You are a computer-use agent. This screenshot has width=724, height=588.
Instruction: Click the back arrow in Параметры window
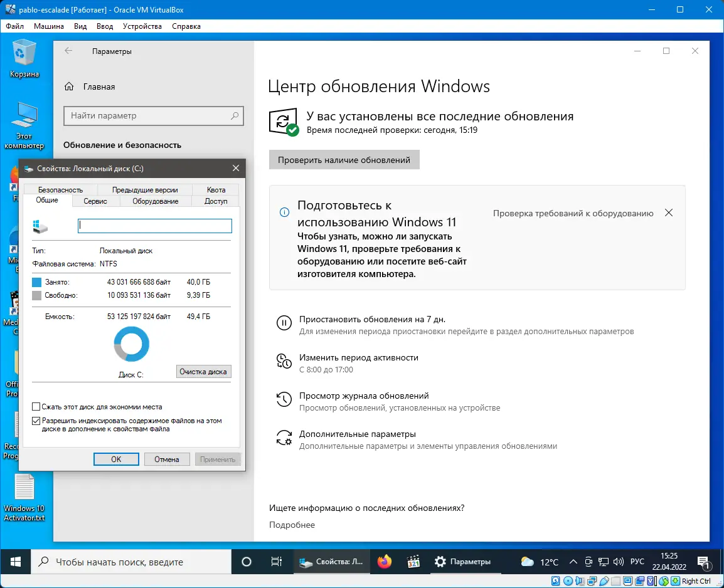tap(68, 51)
